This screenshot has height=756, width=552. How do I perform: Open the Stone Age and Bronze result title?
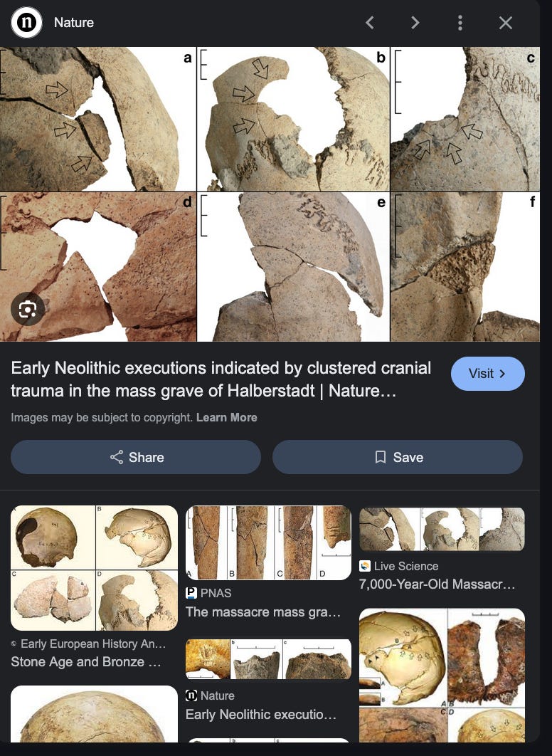coord(86,661)
